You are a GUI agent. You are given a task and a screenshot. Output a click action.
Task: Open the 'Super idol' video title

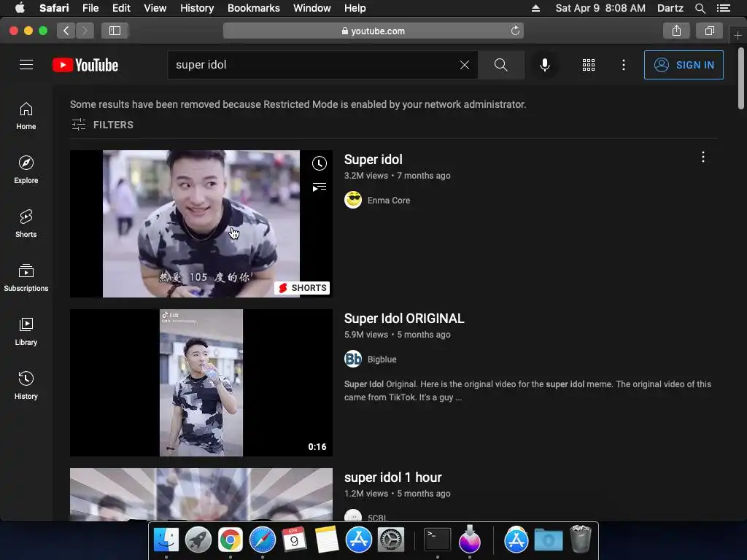click(x=373, y=160)
